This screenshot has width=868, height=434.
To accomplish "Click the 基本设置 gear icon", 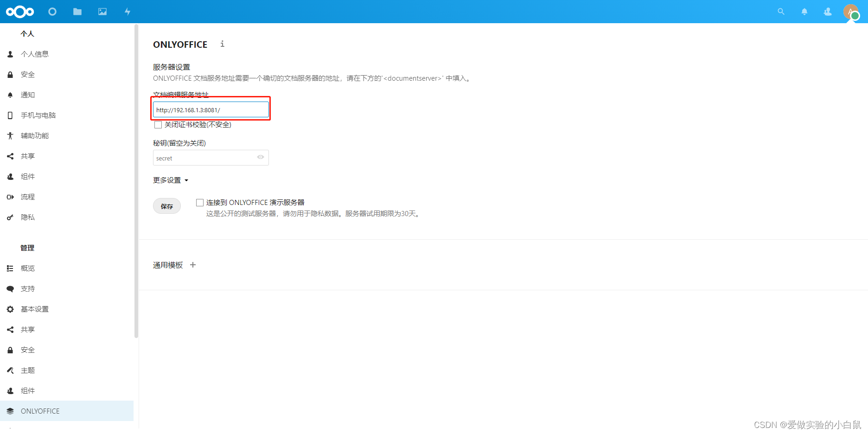I will [10, 309].
